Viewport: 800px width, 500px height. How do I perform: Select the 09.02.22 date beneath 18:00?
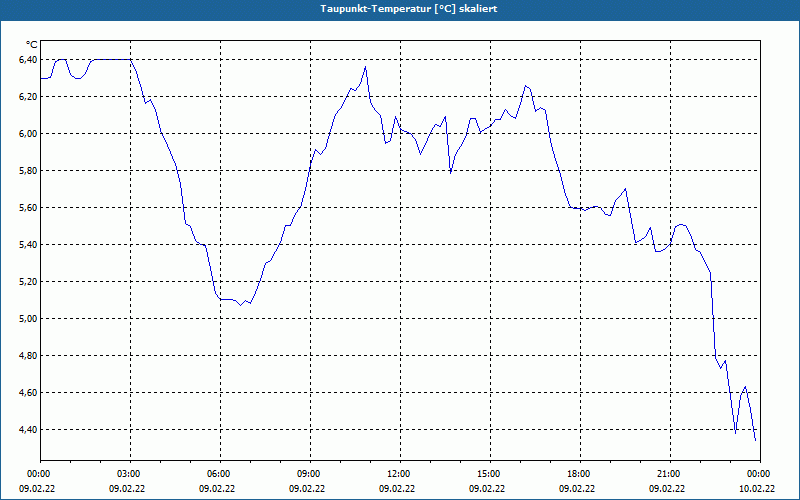pos(577,489)
